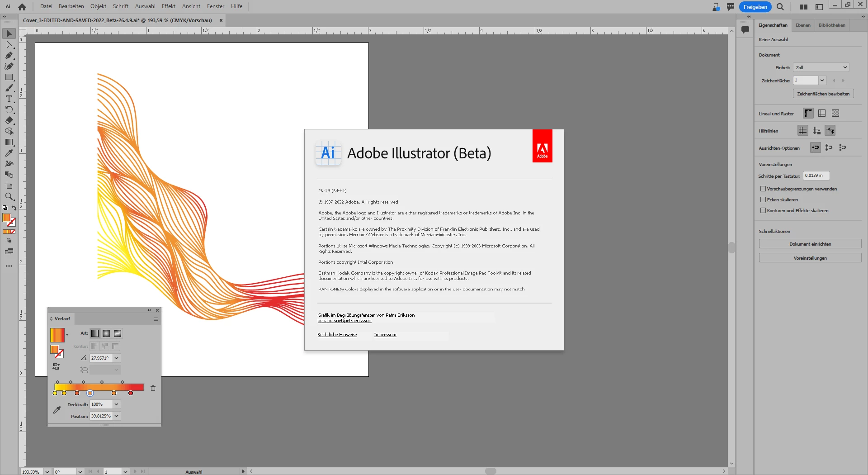The height and width of the screenshot is (475, 868).
Task: Open the arrange documents icon
Action: (803, 7)
